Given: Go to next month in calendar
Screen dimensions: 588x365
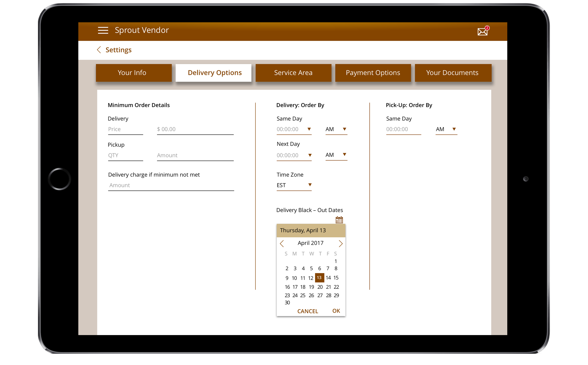Looking at the screenshot, I should (x=340, y=243).
